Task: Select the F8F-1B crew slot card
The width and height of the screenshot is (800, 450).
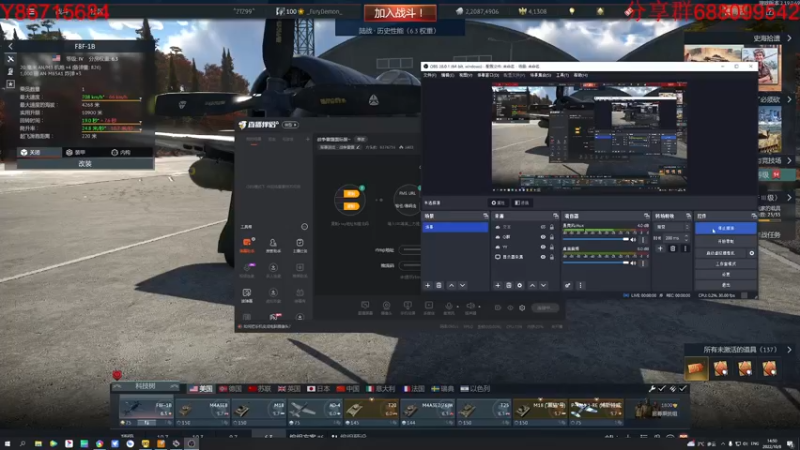Action: [x=146, y=412]
